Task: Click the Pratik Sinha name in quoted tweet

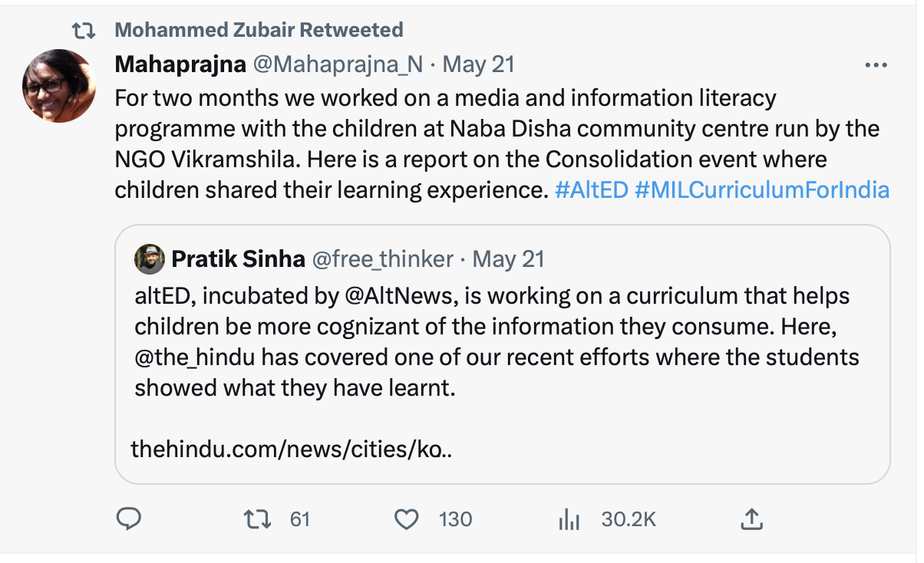Action: click(x=238, y=259)
